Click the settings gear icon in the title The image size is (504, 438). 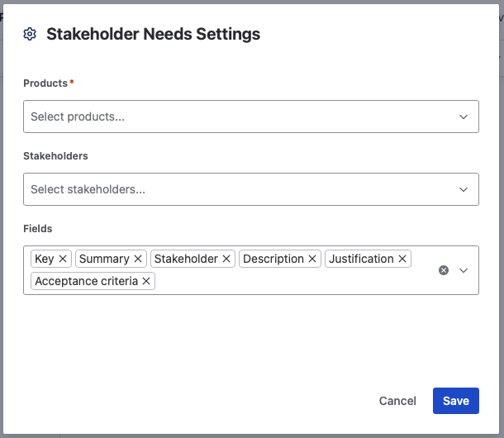pyautogui.click(x=30, y=34)
